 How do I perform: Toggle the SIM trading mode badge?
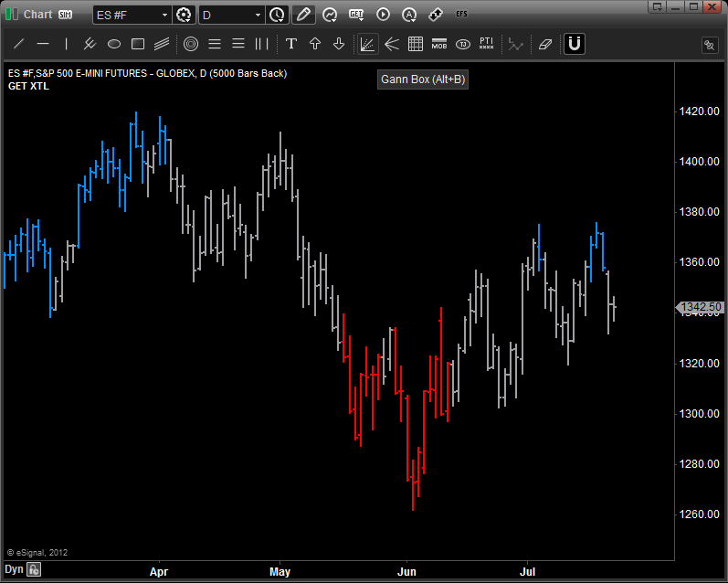(x=65, y=15)
